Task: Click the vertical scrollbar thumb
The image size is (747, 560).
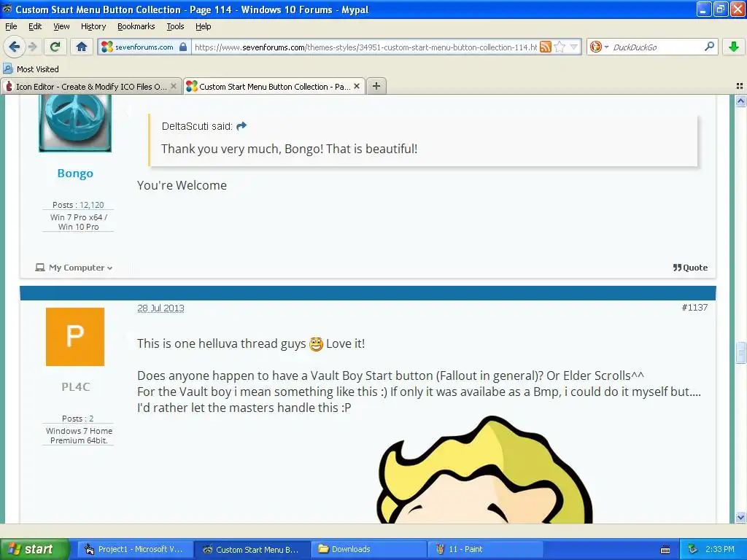Action: coord(740,353)
